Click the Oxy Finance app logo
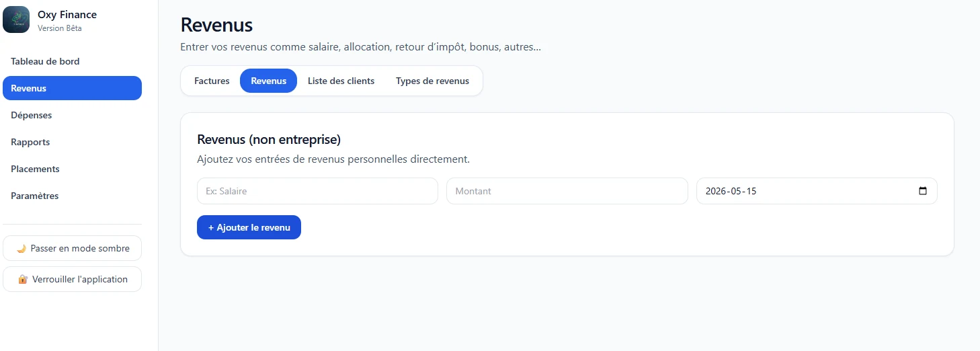This screenshot has height=351, width=980. [x=16, y=19]
